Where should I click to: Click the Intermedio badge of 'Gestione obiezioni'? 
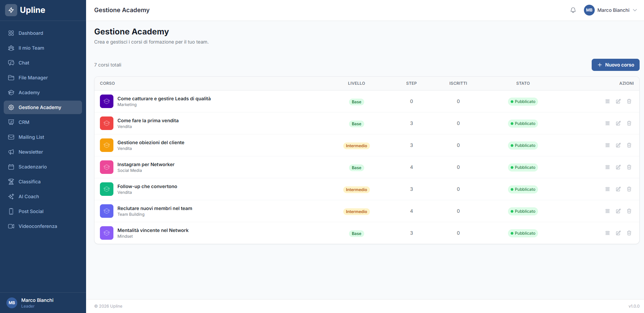[356, 146]
